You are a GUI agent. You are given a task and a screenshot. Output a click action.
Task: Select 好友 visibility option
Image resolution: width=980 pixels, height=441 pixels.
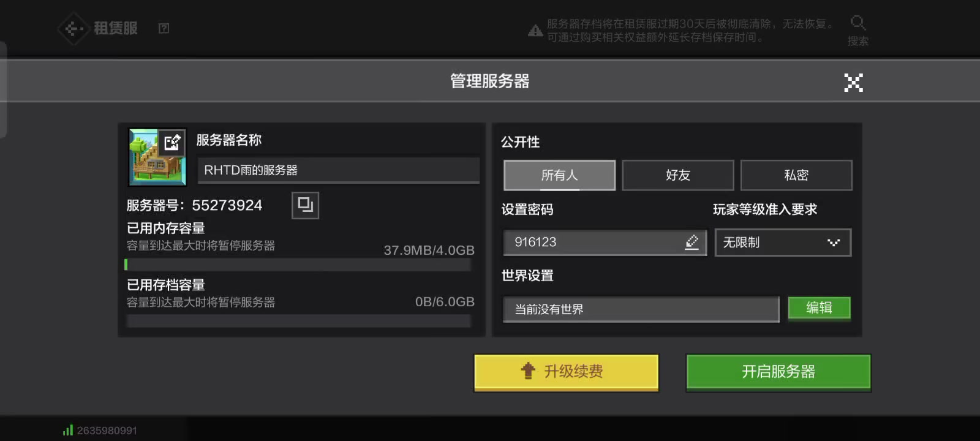pos(678,175)
